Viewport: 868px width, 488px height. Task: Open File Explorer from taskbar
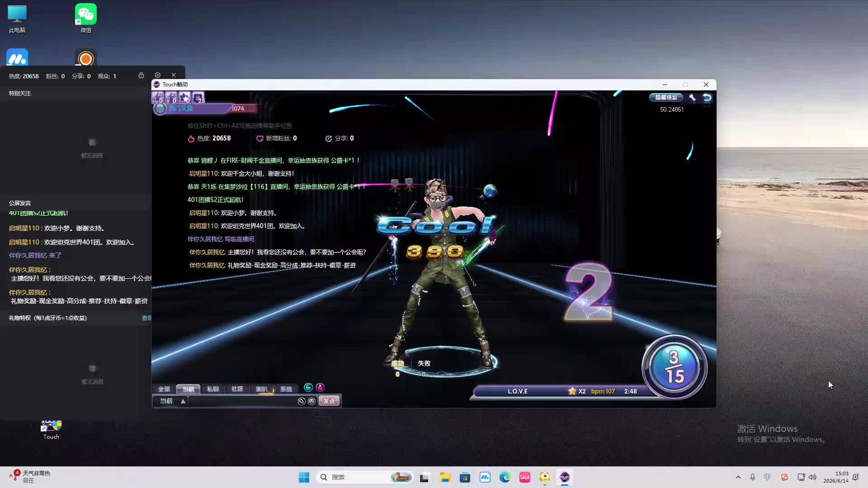pos(445,477)
